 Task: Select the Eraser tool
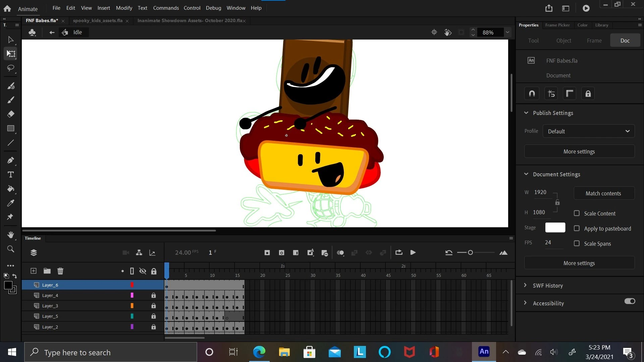(x=11, y=114)
